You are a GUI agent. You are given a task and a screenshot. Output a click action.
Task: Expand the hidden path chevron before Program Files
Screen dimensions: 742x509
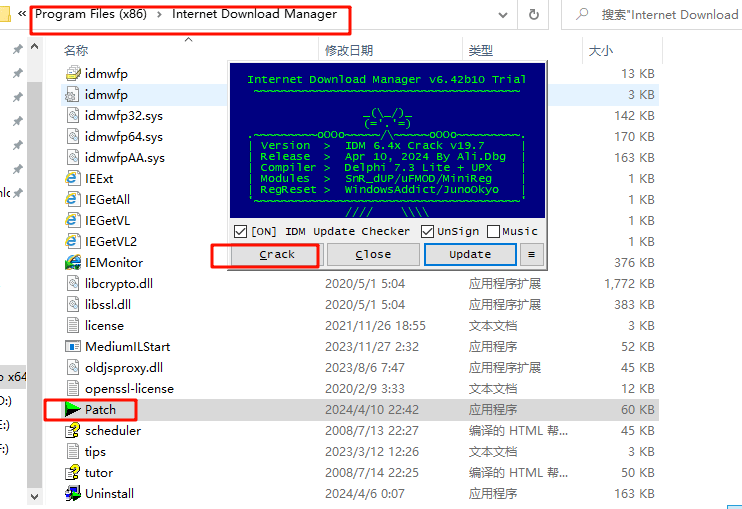pos(22,14)
